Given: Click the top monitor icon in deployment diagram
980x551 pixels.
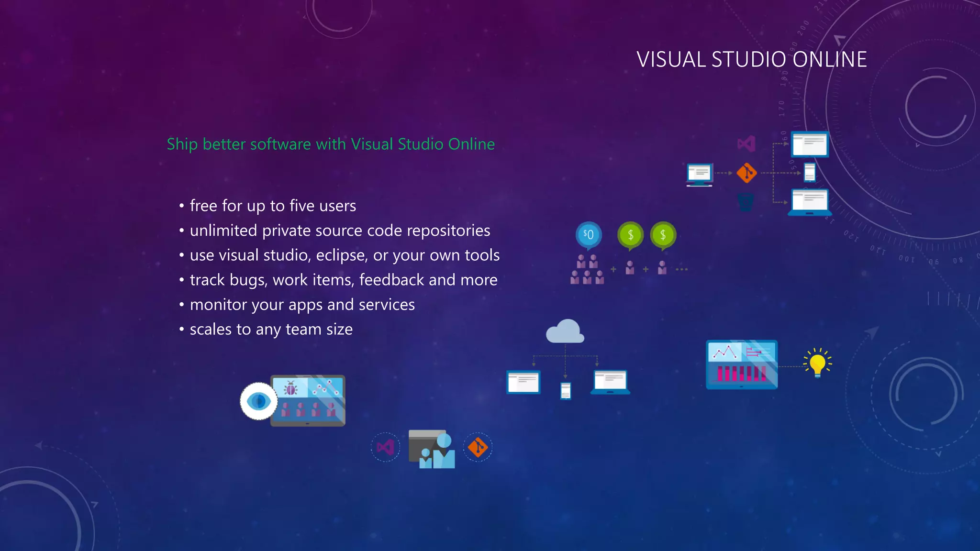Looking at the screenshot, I should pyautogui.click(x=810, y=144).
